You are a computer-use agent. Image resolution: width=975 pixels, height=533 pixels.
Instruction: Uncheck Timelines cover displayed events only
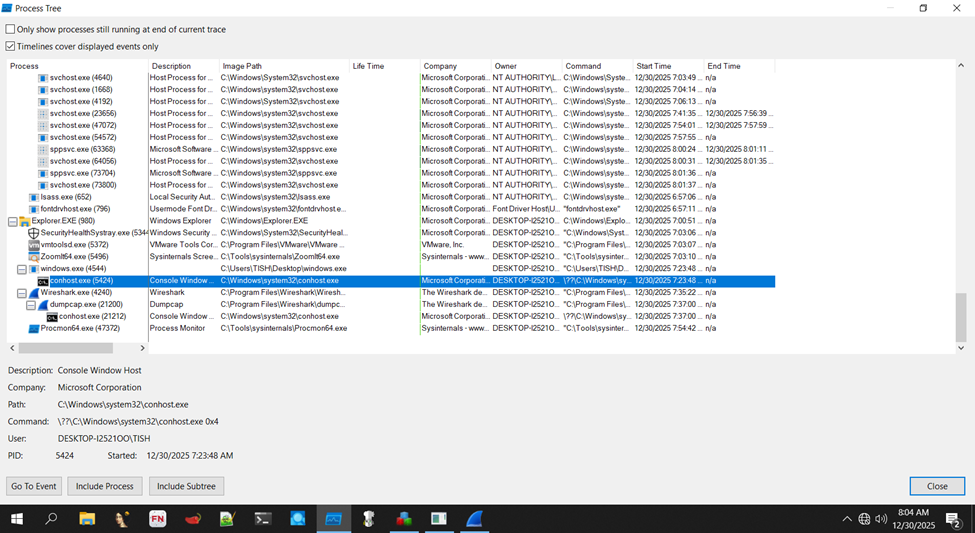11,46
